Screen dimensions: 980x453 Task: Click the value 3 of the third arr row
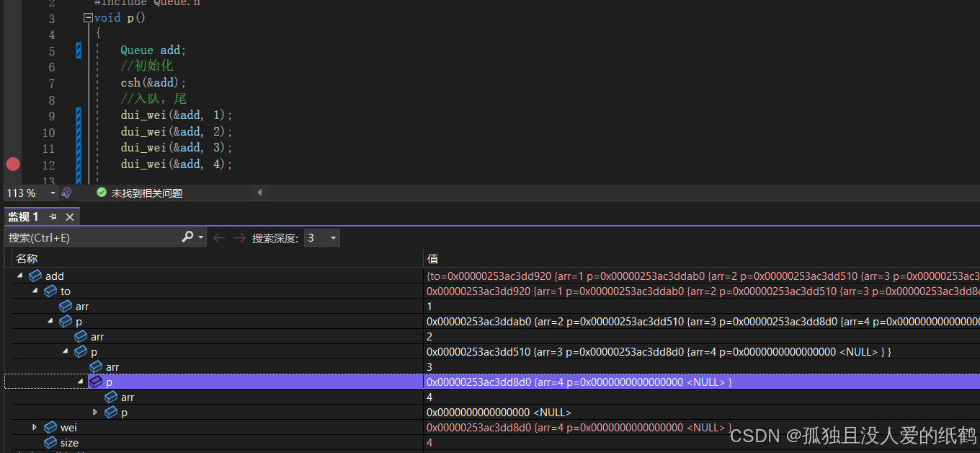point(429,367)
